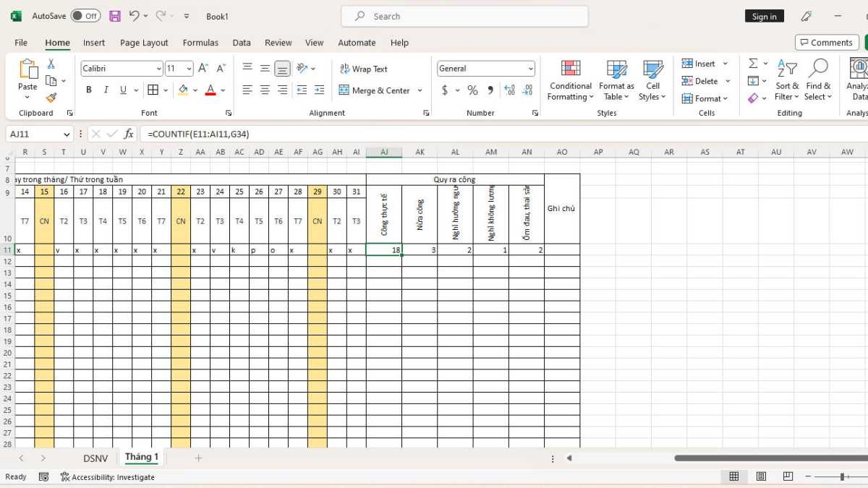Click the Redo arrow icon
This screenshot has width=868, height=488.
[x=161, y=16]
